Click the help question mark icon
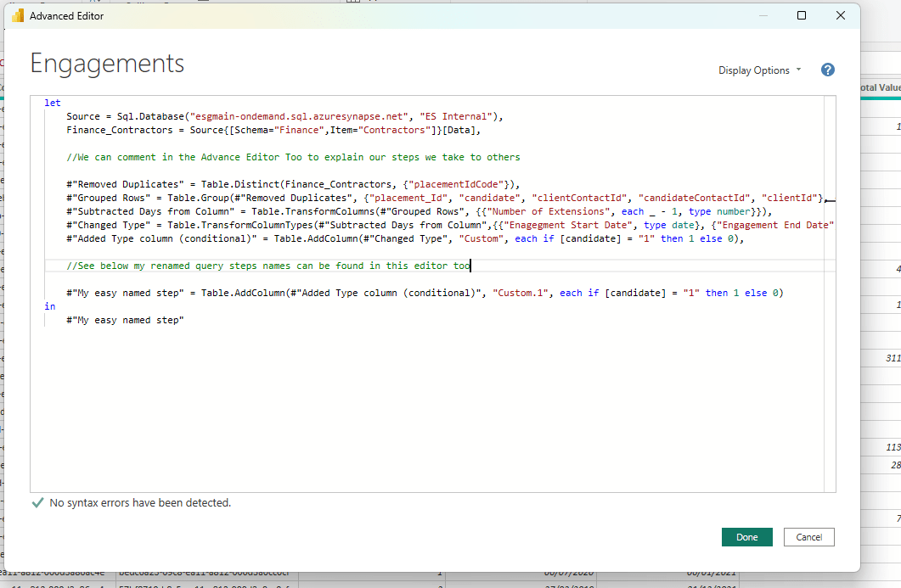 tap(828, 70)
